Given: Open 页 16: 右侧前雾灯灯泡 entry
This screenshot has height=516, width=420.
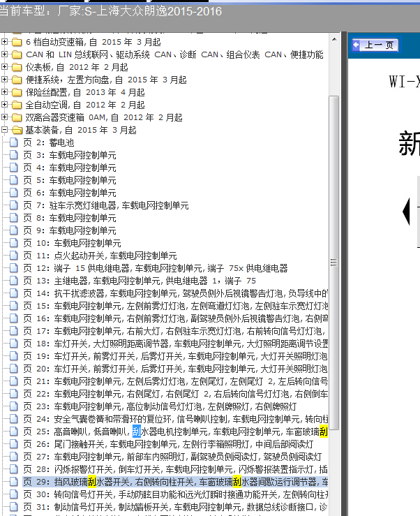Looking at the screenshot, I should tap(175, 318).
